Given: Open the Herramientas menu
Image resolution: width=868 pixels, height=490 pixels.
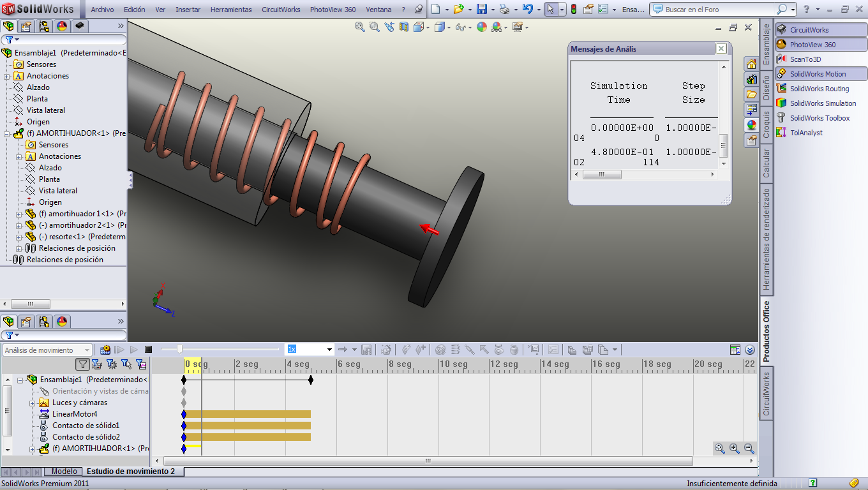Looking at the screenshot, I should (x=231, y=10).
